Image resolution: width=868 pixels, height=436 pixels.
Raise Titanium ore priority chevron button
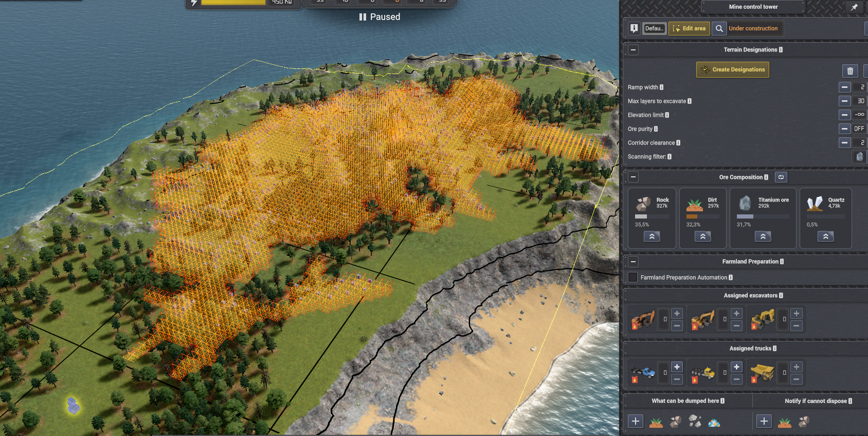[x=763, y=237]
